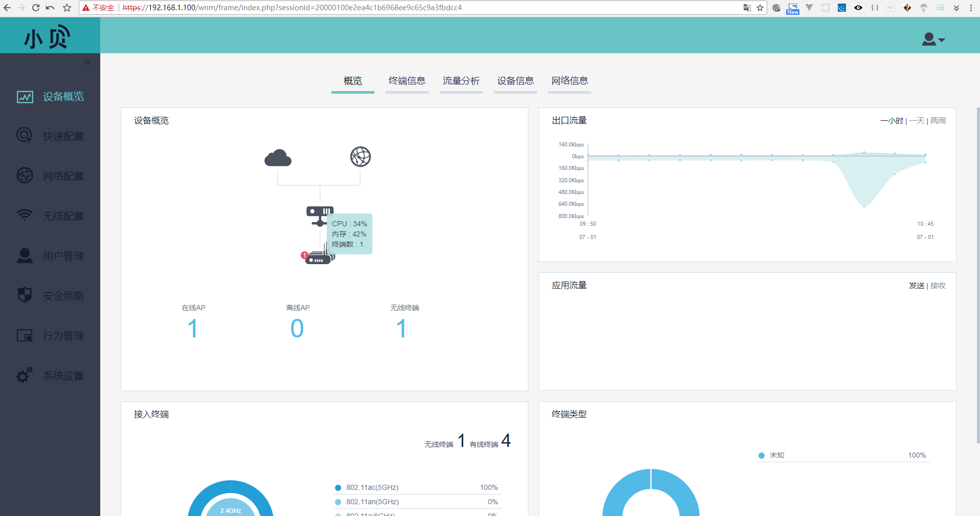
Task: Click the cloud icon in the topology diagram
Action: (x=278, y=158)
